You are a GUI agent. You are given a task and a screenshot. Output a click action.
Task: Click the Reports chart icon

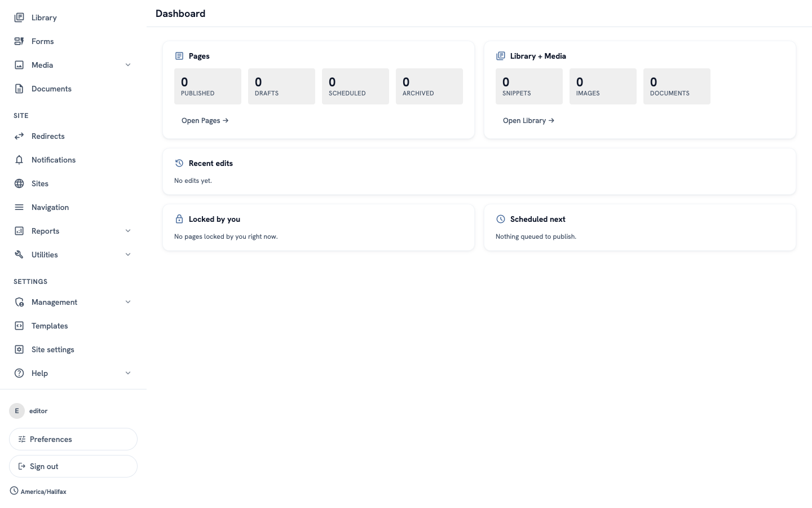[19, 231]
